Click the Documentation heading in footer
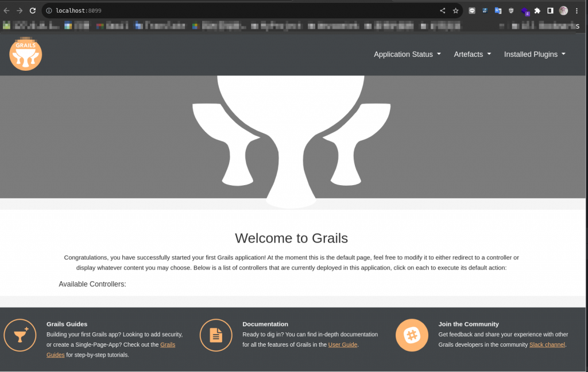Image resolution: width=588 pixels, height=372 pixels. [x=265, y=324]
